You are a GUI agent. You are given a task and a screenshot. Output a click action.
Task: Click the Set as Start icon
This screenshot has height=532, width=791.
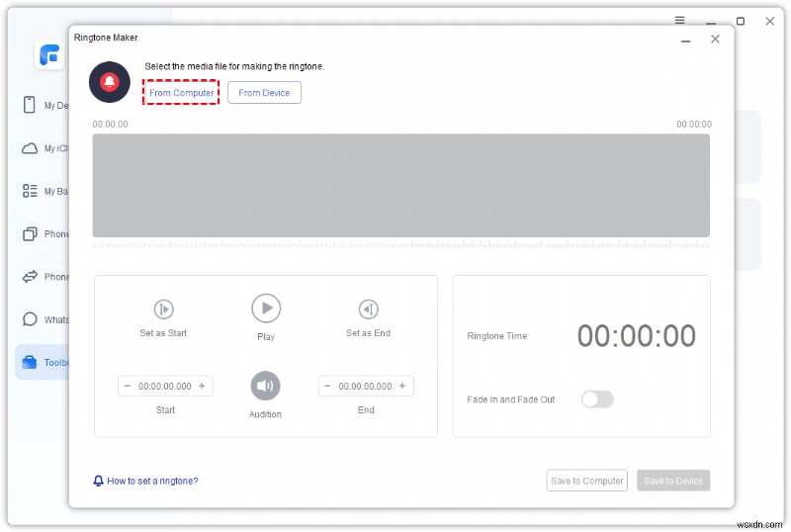point(163,309)
